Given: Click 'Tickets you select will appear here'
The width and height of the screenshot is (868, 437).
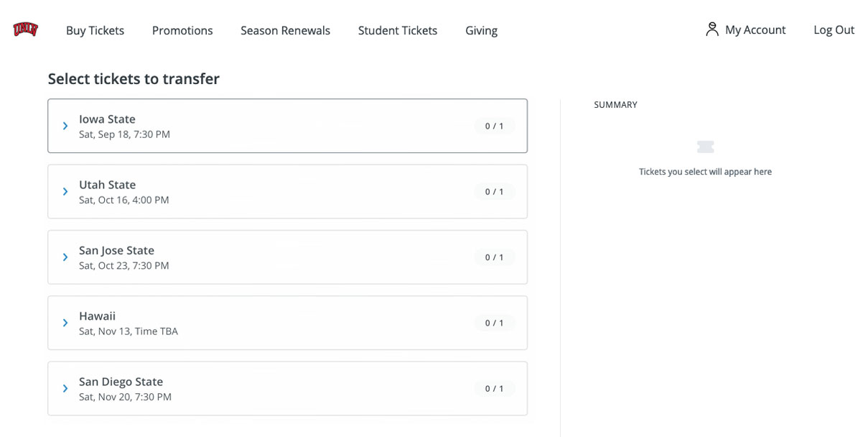Looking at the screenshot, I should [x=705, y=172].
